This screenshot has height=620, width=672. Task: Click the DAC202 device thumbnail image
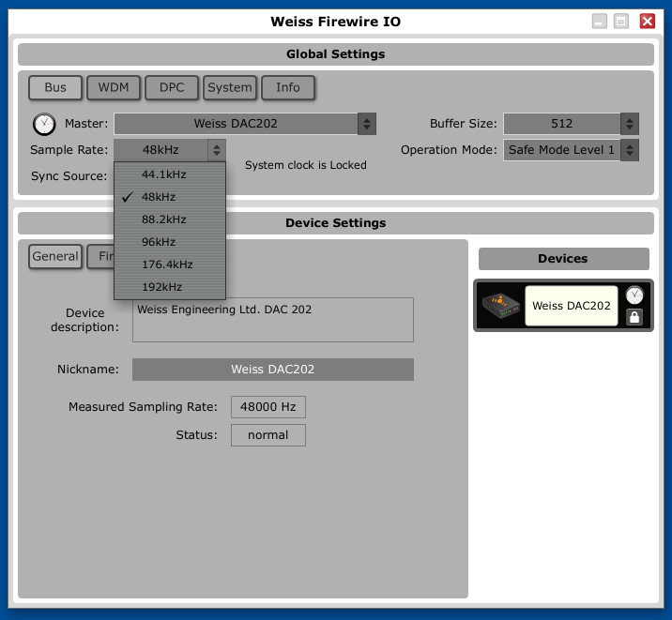tap(500, 305)
